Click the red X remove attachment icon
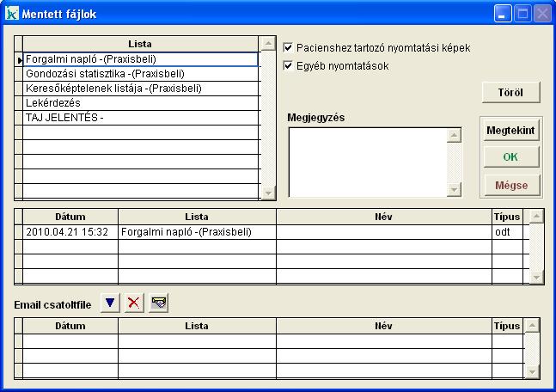The width and height of the screenshot is (556, 392). (133, 303)
